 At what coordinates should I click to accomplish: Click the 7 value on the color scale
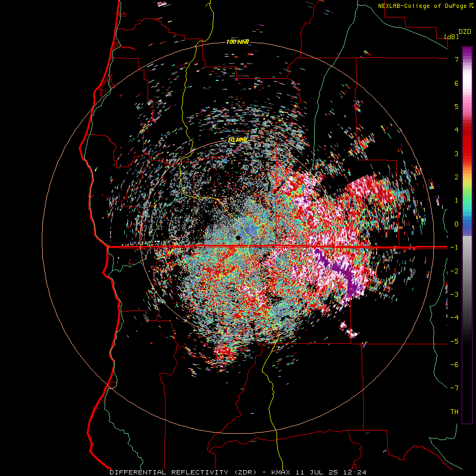click(x=456, y=59)
